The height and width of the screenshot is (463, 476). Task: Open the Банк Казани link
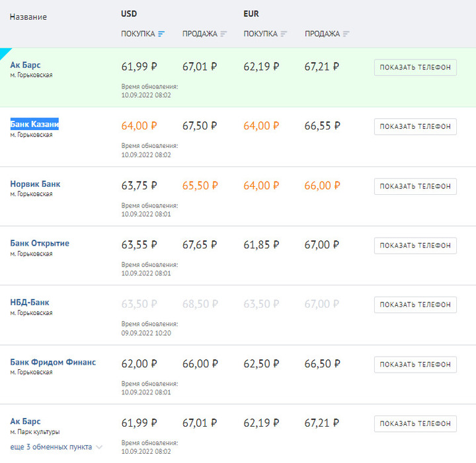click(x=34, y=124)
